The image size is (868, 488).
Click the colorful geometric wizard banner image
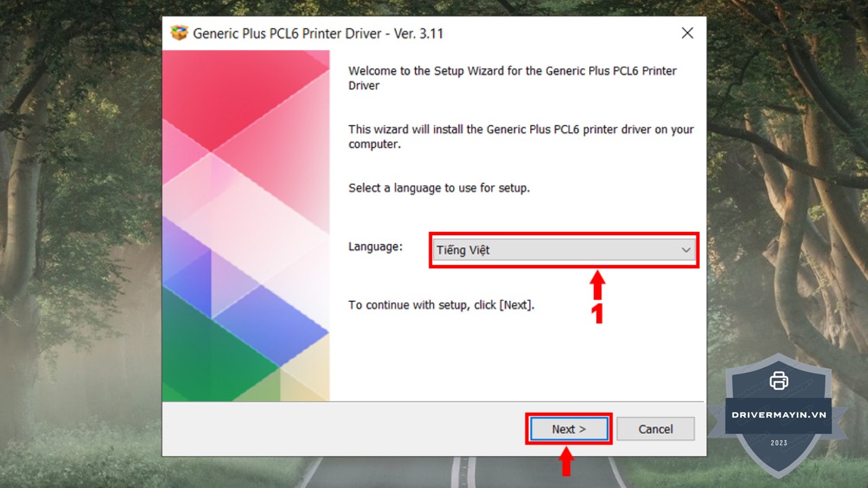(x=246, y=226)
